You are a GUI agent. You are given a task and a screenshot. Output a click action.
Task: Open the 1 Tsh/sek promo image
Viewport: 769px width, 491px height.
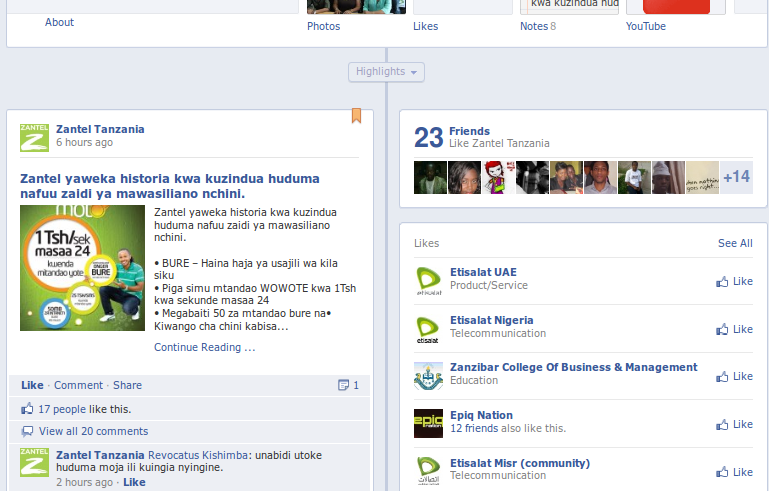(82, 268)
